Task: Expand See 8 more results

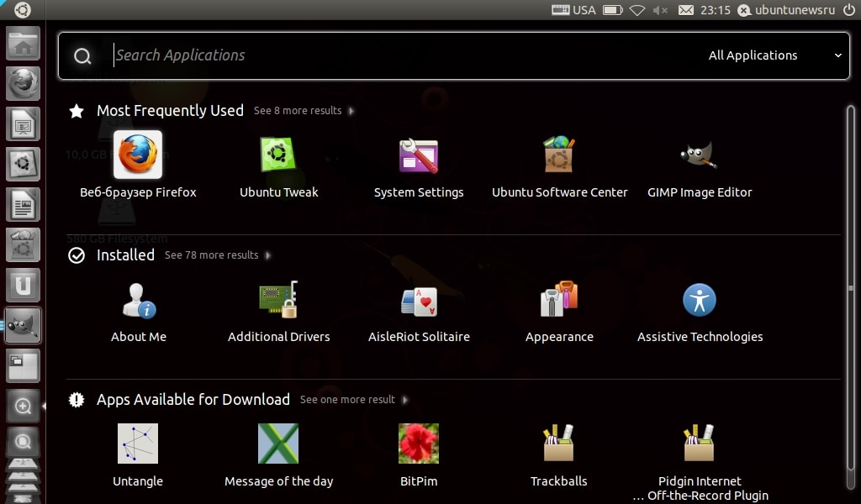Action: click(x=304, y=111)
